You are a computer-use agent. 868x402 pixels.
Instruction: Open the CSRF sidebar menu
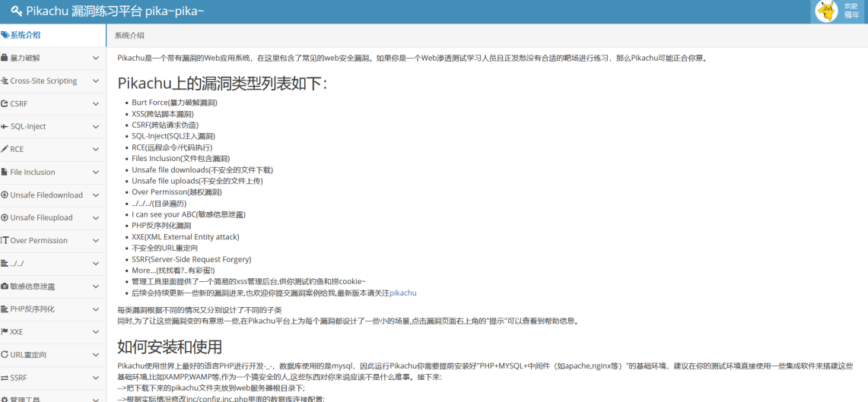[52, 103]
